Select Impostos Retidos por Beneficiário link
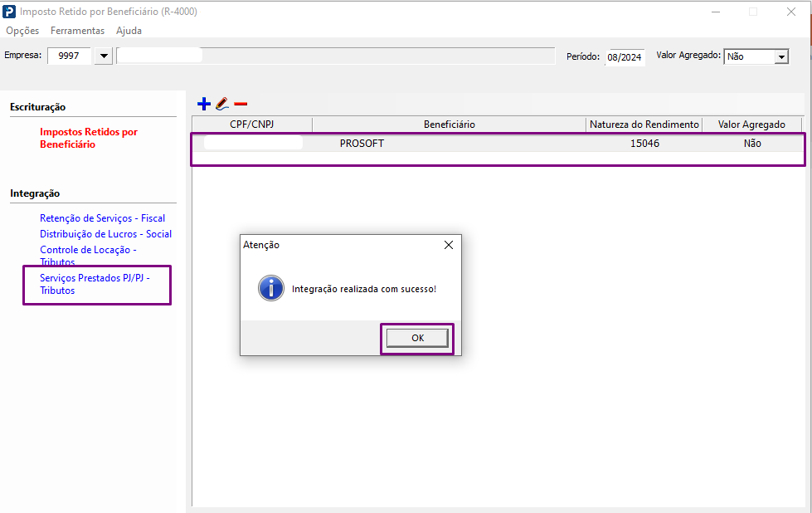 pyautogui.click(x=89, y=138)
